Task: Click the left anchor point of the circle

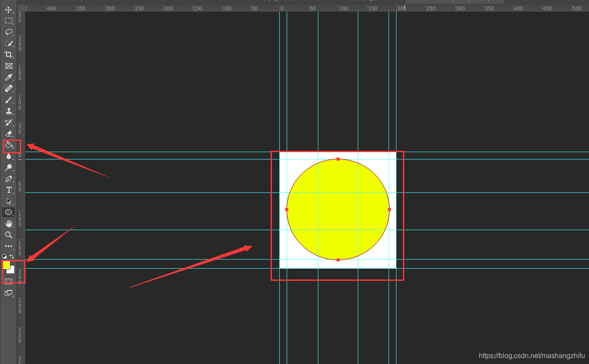Action: [x=287, y=209]
